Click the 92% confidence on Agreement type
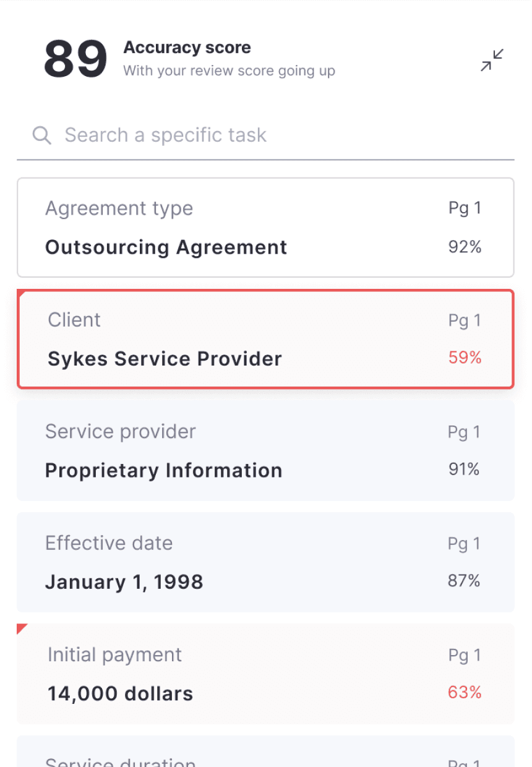Viewport: 532px width, 767px height. click(465, 247)
